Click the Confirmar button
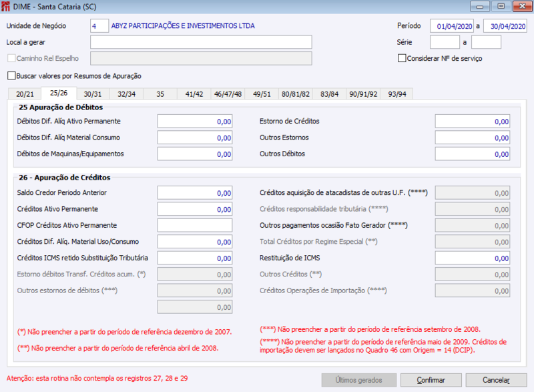Viewport: 534px width, 392px height. (x=431, y=380)
